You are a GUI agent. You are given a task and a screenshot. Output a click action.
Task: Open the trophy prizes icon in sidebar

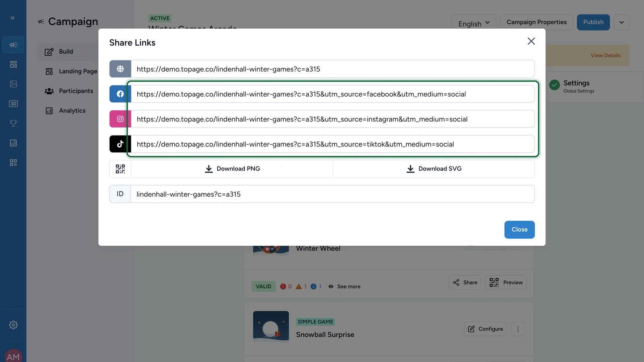(x=13, y=123)
